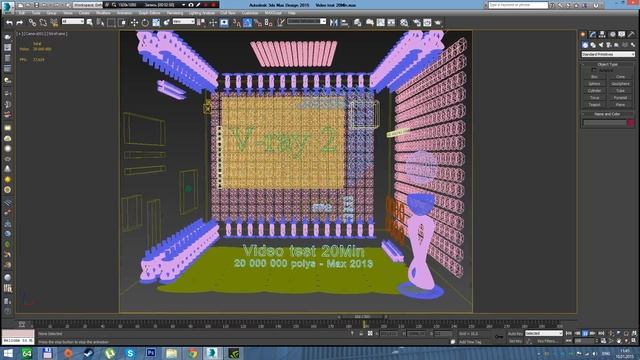Open Key Filters dialog
The image size is (640, 360).
pos(547,341)
